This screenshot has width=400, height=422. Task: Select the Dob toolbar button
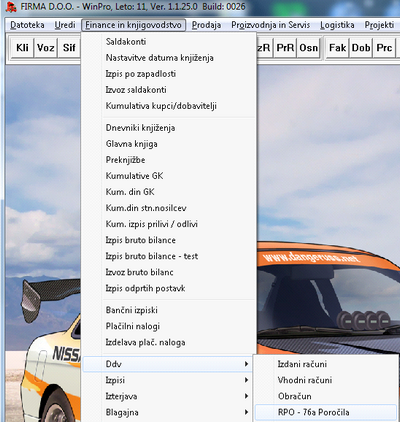click(361, 48)
